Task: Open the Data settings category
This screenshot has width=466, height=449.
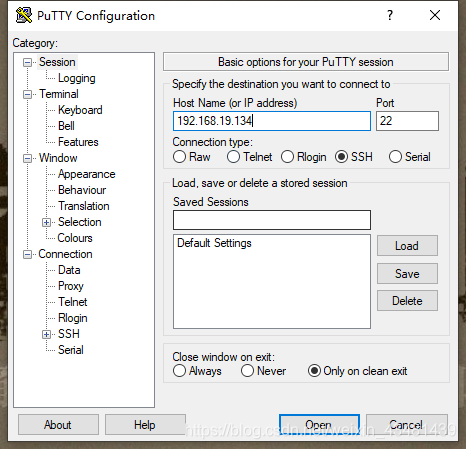Action: coord(69,270)
